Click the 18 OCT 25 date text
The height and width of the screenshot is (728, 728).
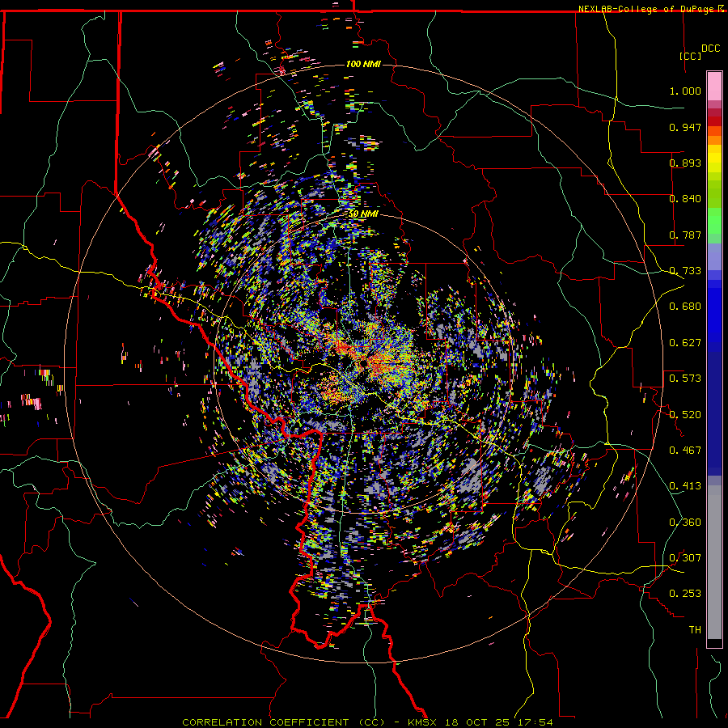tap(476, 722)
